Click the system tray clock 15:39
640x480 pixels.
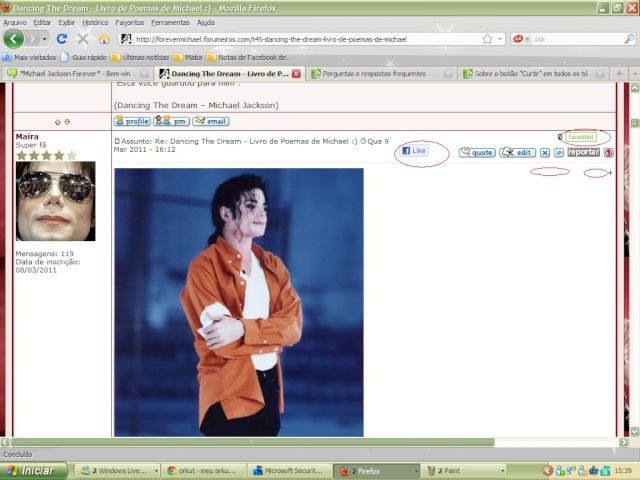click(623, 471)
